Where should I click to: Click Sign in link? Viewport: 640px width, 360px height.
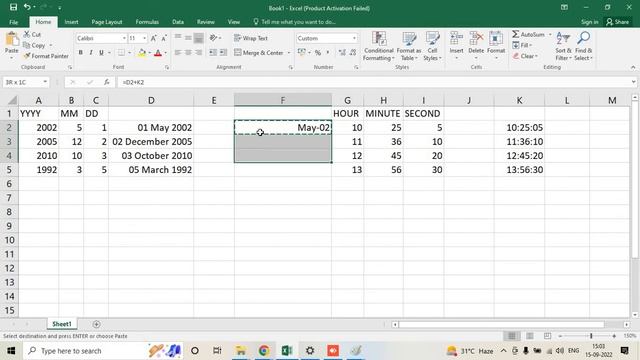[x=589, y=22]
